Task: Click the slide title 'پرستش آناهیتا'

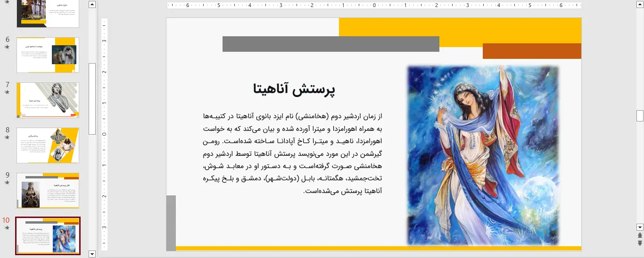Action: click(294, 89)
